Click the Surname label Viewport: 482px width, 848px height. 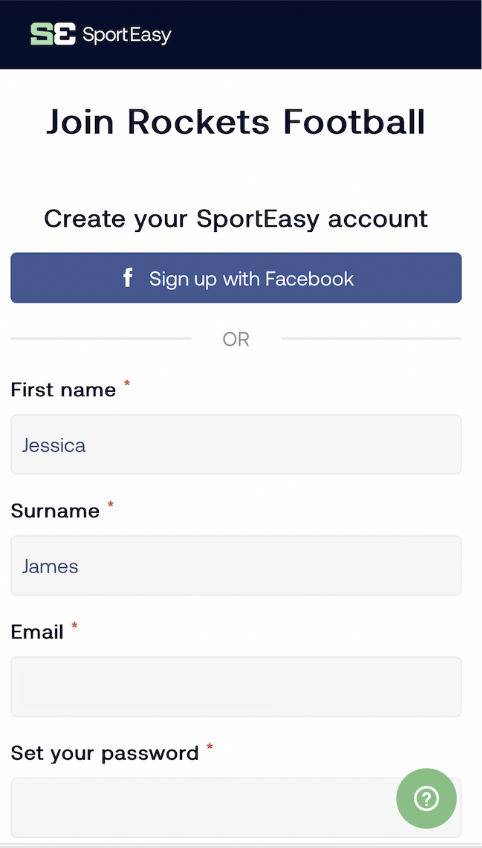click(55, 511)
